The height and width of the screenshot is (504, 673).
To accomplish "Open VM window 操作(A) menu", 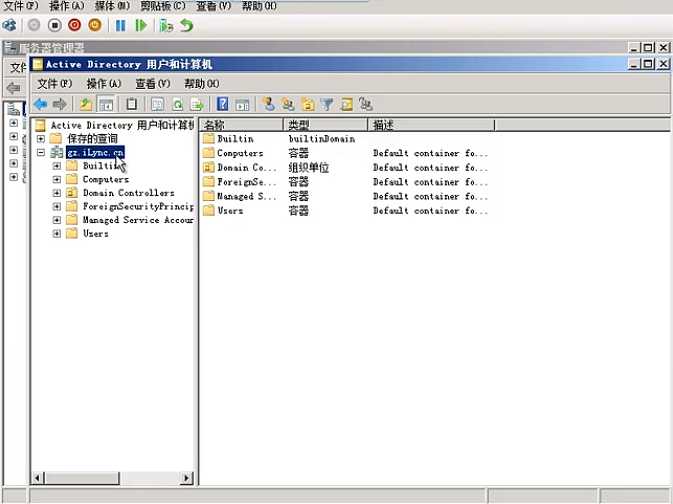I will (67, 6).
